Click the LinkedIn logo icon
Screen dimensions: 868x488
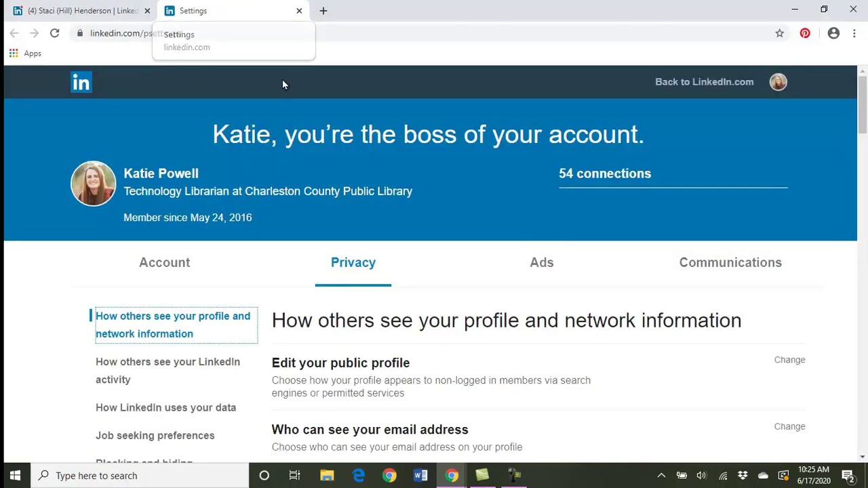[x=81, y=82]
